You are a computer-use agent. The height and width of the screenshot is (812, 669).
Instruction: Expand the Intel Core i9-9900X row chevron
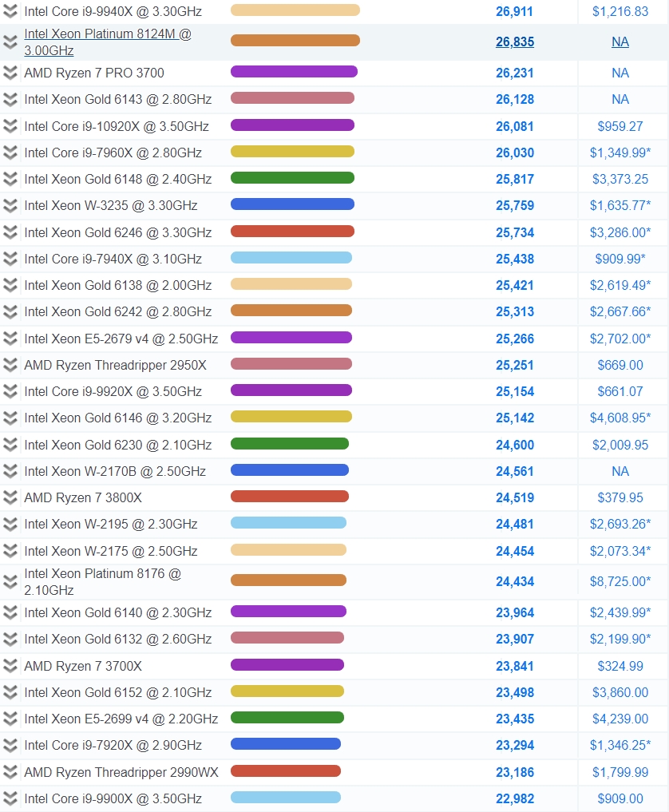click(x=10, y=798)
